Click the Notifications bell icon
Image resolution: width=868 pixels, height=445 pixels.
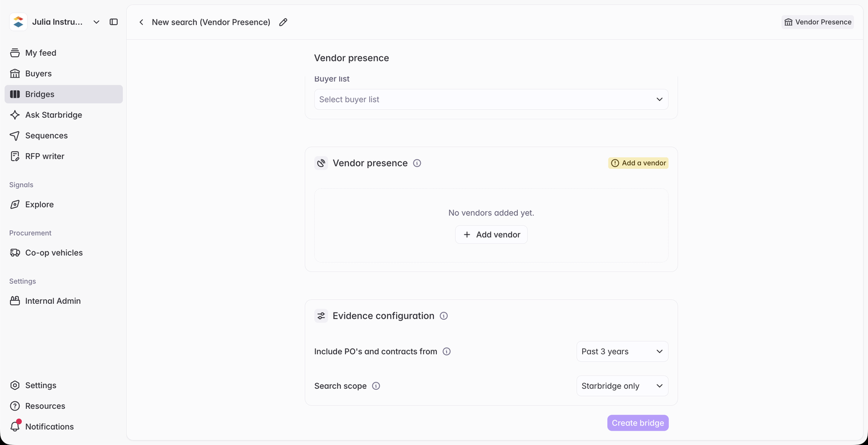point(15,426)
